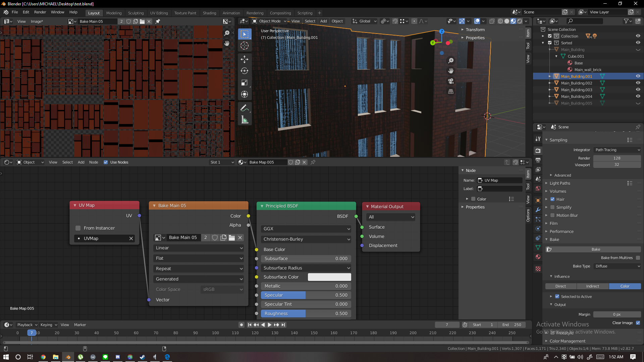This screenshot has height=362, width=644.
Task: Select the Scale tool in viewport toolbar
Action: point(245,82)
